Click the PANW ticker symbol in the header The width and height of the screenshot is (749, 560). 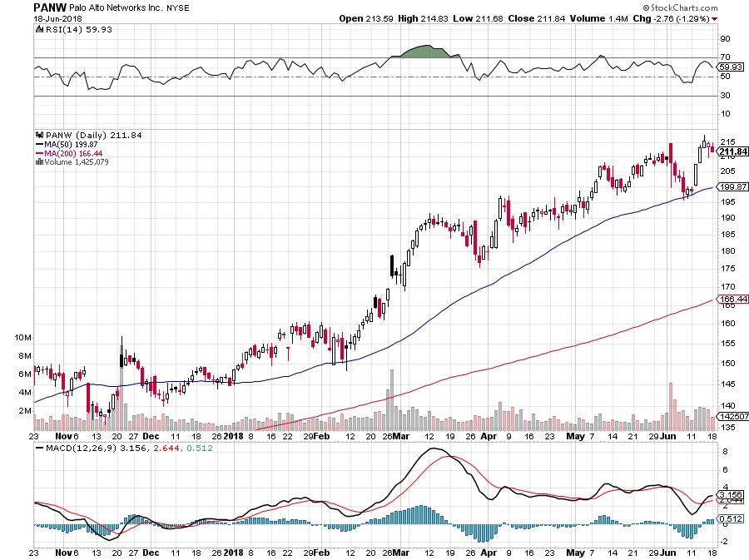point(50,7)
